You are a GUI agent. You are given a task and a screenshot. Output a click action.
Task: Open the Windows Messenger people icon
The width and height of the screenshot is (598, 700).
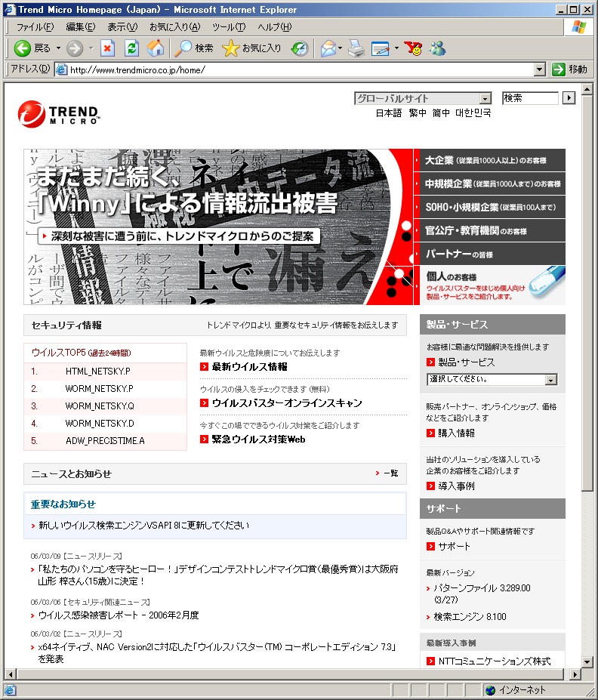tap(437, 48)
